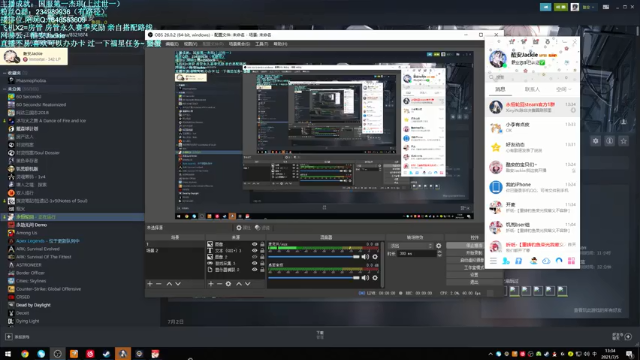The height and width of the screenshot is (360, 640).
Task: Move selected scene down with arrow icon
Action: tap(178, 284)
